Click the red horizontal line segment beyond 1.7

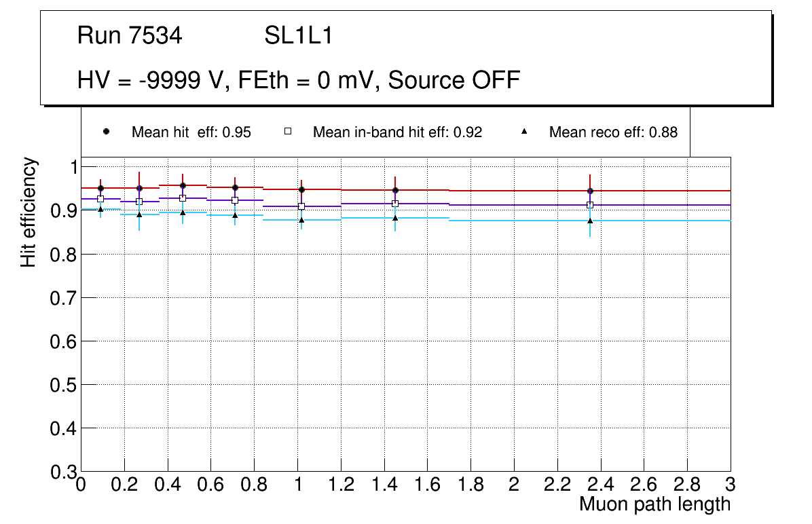coord(659,191)
